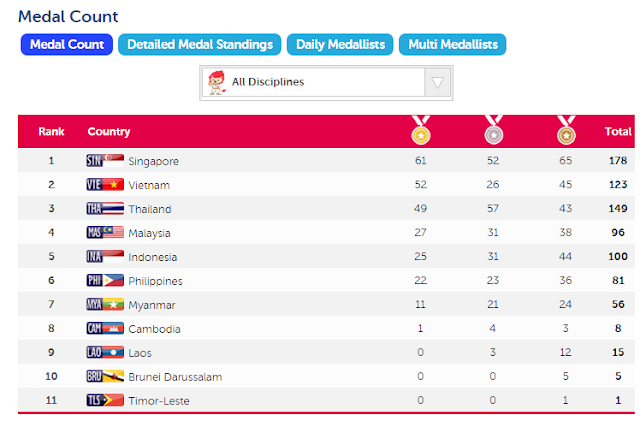This screenshot has height=421, width=640.
Task: Click the gold medal column icon
Action: click(x=421, y=130)
